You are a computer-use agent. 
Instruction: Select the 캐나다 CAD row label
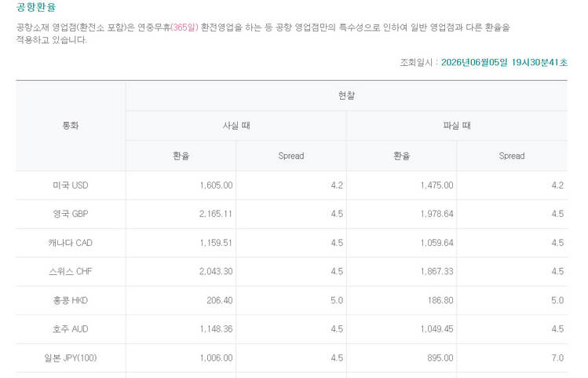tap(71, 243)
